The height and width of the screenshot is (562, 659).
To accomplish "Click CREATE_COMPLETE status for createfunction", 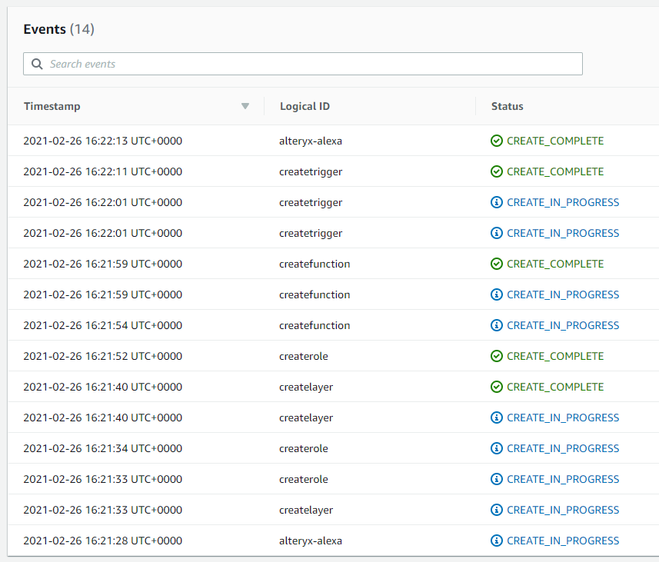I will 555,264.
